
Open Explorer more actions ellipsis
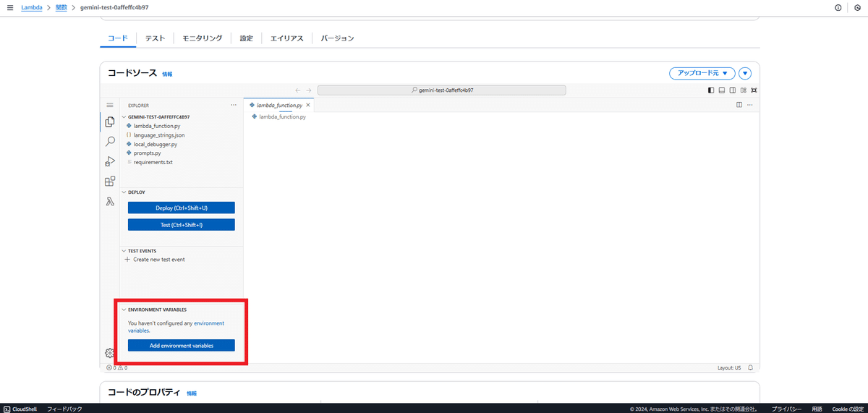[234, 105]
